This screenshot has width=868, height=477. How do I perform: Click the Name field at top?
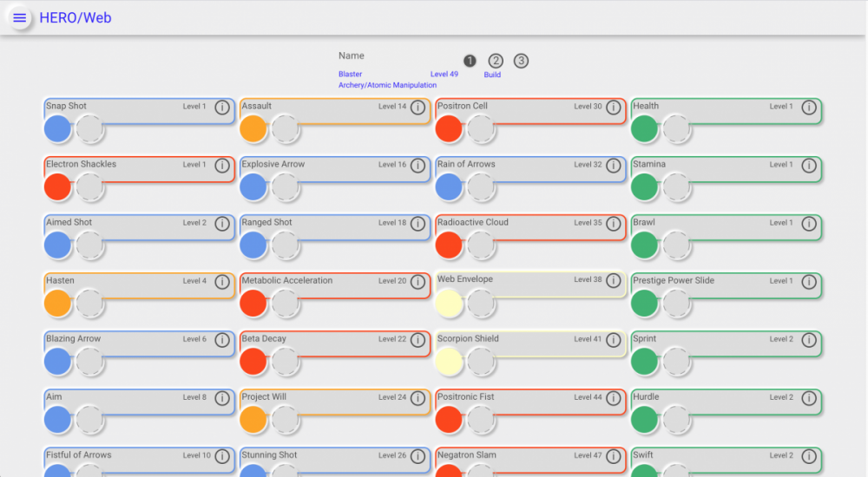pos(352,56)
